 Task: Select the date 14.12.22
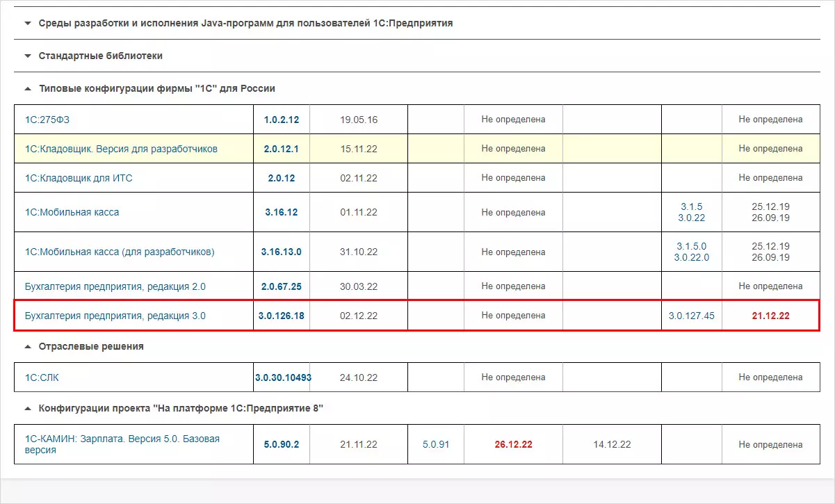[612, 444]
